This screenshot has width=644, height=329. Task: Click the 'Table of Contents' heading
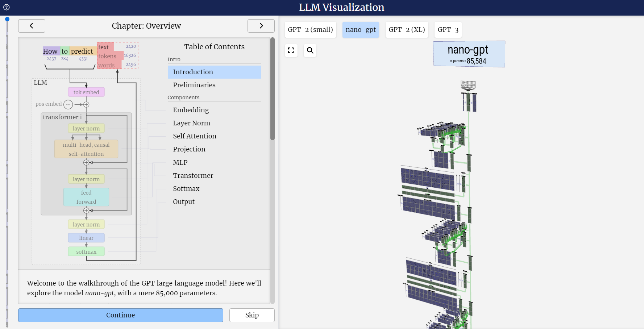pos(215,47)
